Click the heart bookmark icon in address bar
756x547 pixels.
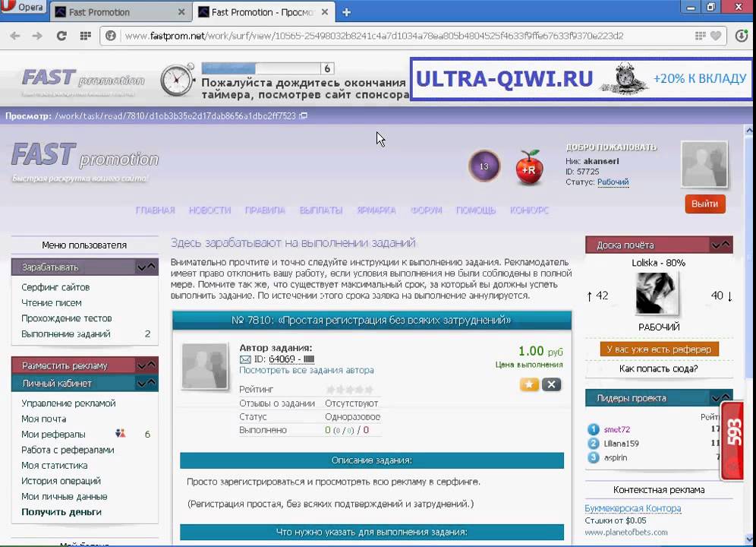click(x=716, y=36)
